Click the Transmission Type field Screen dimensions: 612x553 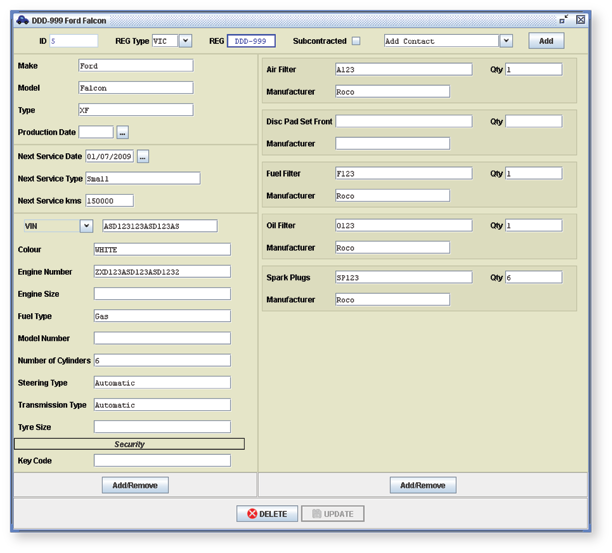pos(162,405)
